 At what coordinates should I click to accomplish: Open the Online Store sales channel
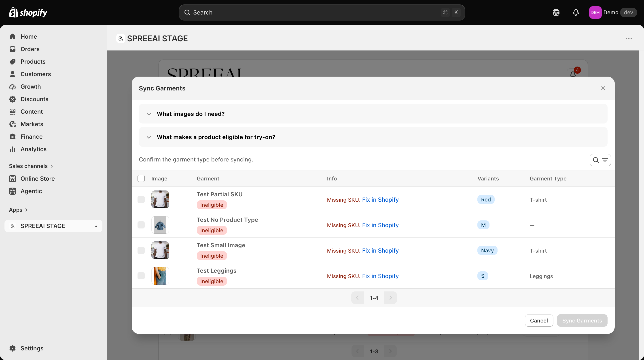(38, 178)
